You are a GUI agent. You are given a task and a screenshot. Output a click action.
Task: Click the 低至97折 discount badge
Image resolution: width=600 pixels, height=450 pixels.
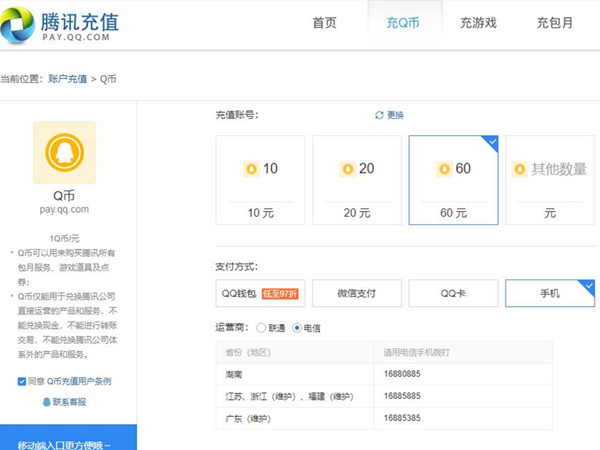pos(280,293)
